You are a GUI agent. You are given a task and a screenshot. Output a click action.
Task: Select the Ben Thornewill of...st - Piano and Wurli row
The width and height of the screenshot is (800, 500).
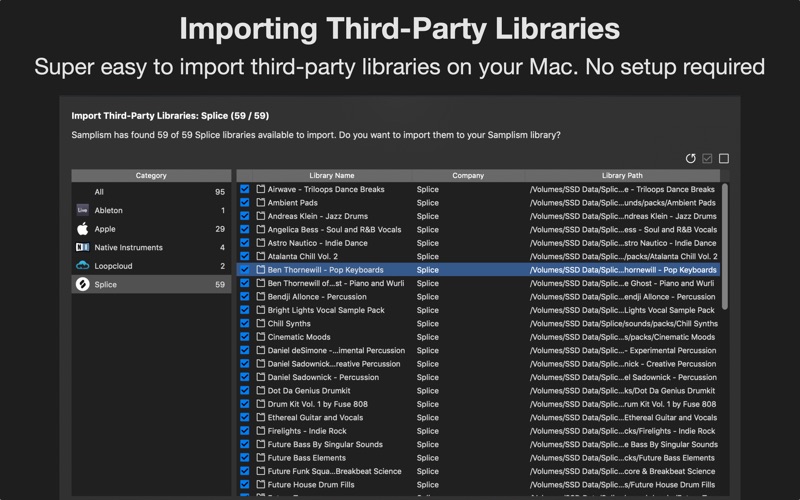(478, 283)
